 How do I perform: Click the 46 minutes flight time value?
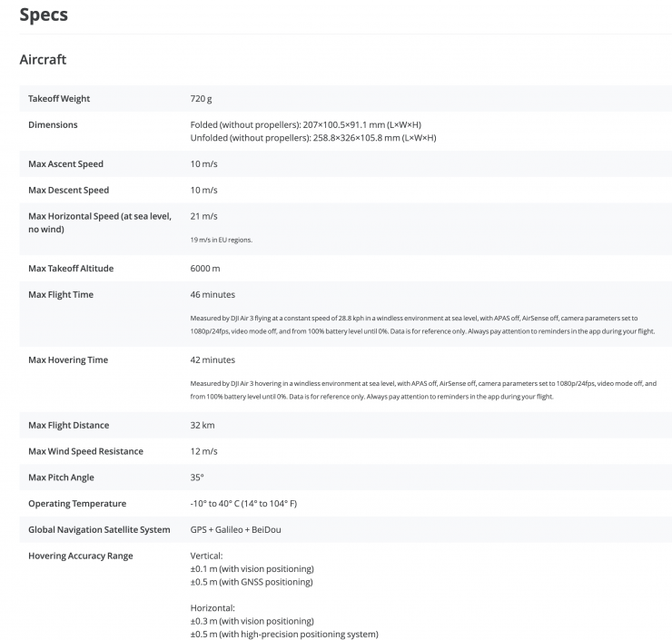pos(212,295)
